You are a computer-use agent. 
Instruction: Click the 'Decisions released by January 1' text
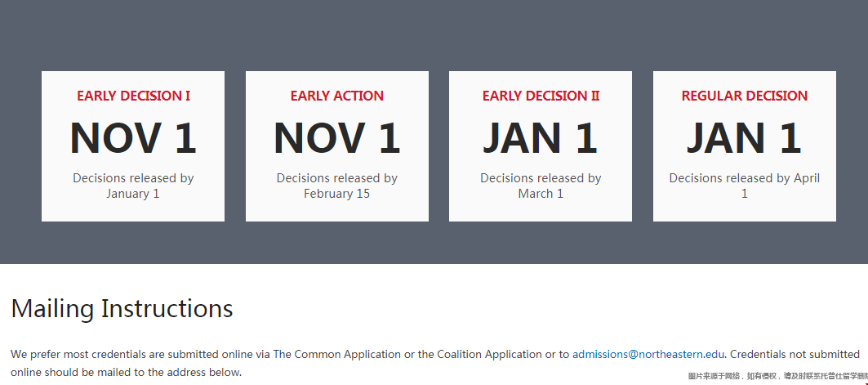click(x=133, y=186)
